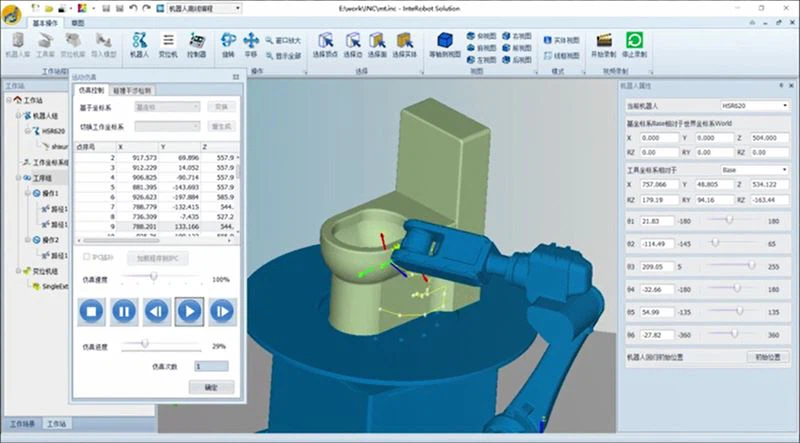Switch to the 碰撞干涉检测 tab
This screenshot has height=443, width=800.
[x=132, y=90]
